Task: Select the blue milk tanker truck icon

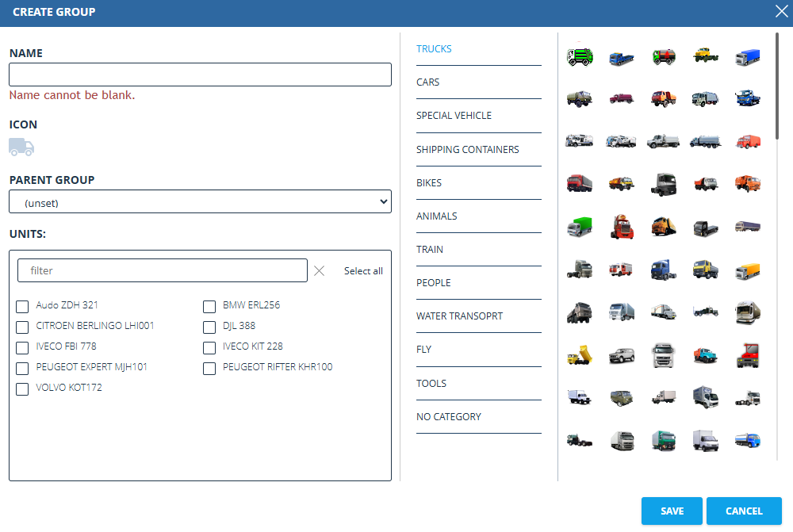Action: point(748,440)
